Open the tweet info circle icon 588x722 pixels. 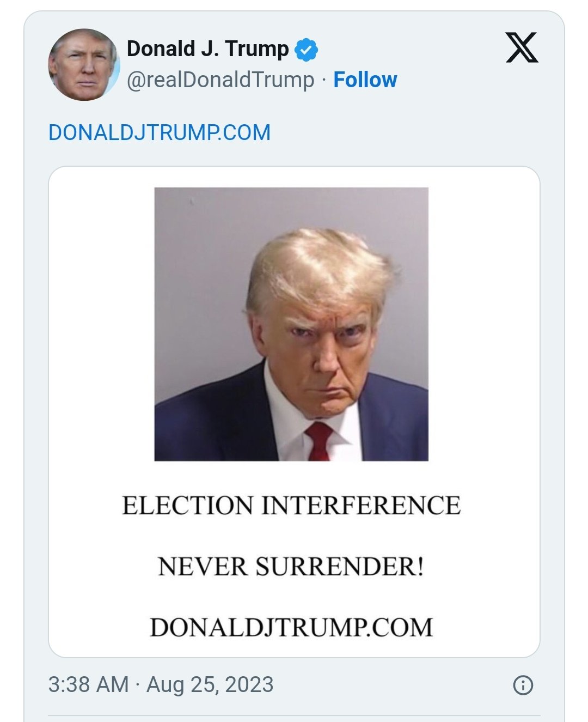[523, 685]
